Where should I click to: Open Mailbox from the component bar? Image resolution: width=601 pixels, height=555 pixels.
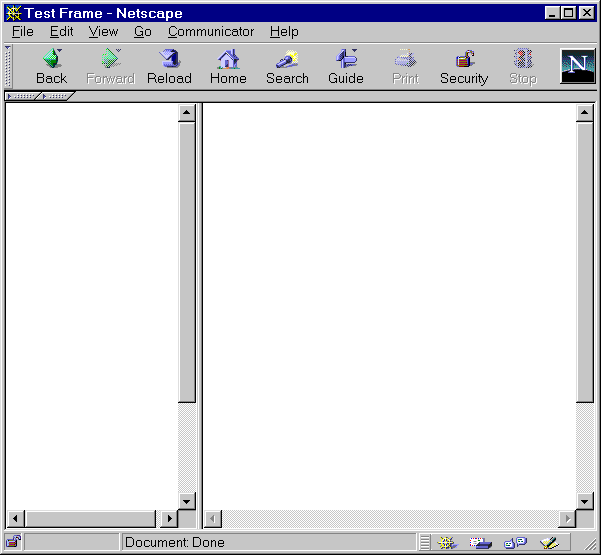[x=481, y=542]
